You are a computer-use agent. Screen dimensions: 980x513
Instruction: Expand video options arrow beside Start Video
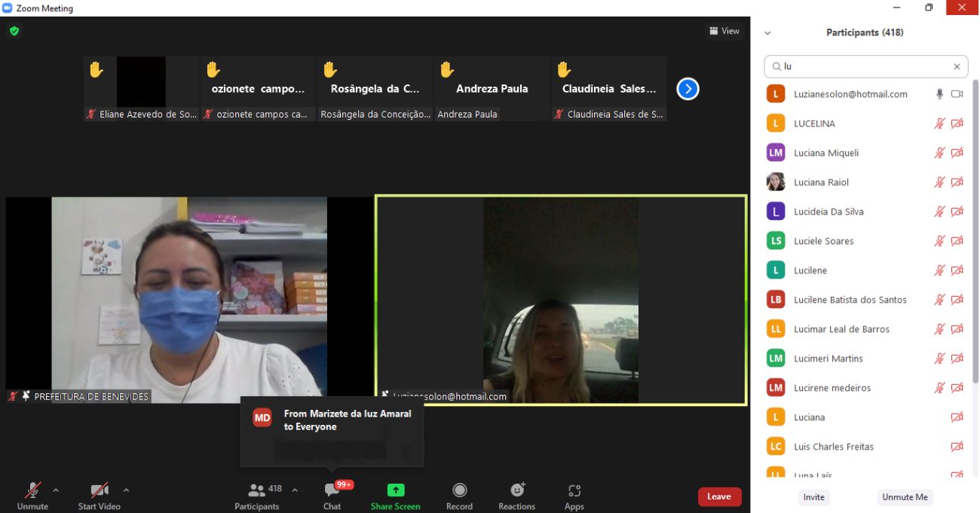click(x=126, y=490)
